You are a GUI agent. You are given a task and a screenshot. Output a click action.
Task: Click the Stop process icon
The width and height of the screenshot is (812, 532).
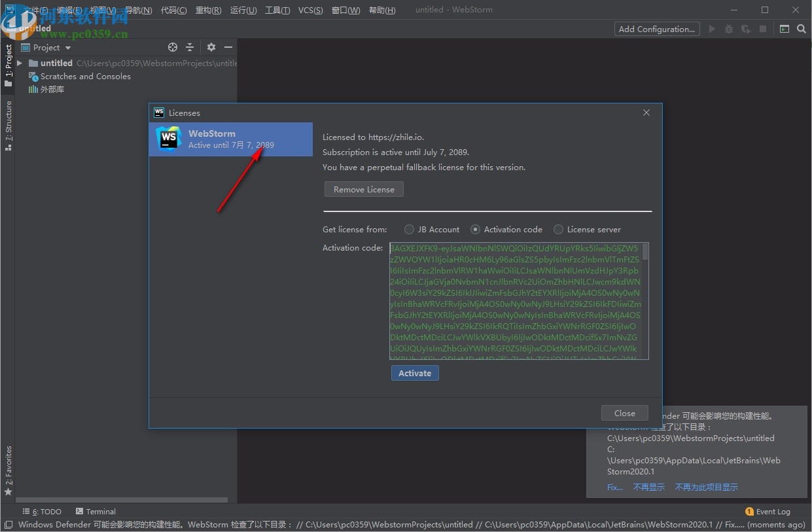tap(762, 29)
